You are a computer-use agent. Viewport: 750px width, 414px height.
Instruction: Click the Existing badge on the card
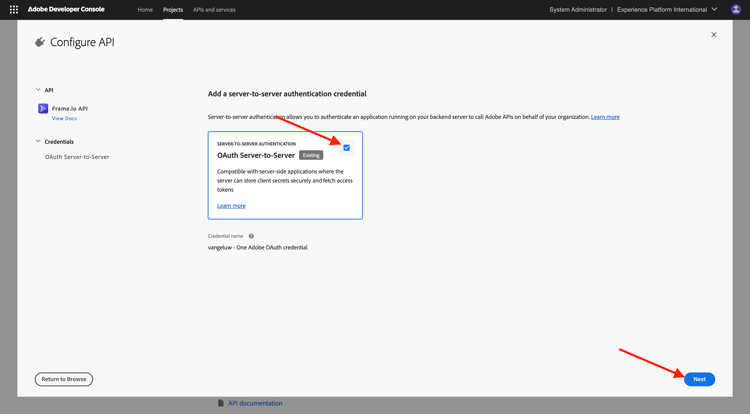[x=311, y=155]
